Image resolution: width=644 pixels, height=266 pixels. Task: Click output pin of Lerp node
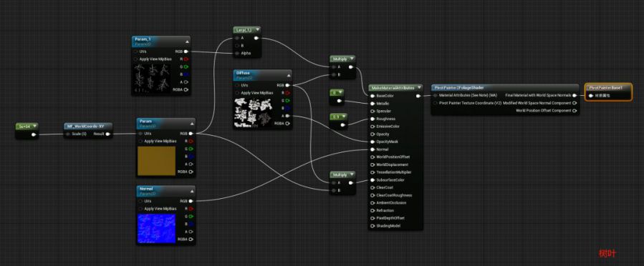(x=256, y=38)
